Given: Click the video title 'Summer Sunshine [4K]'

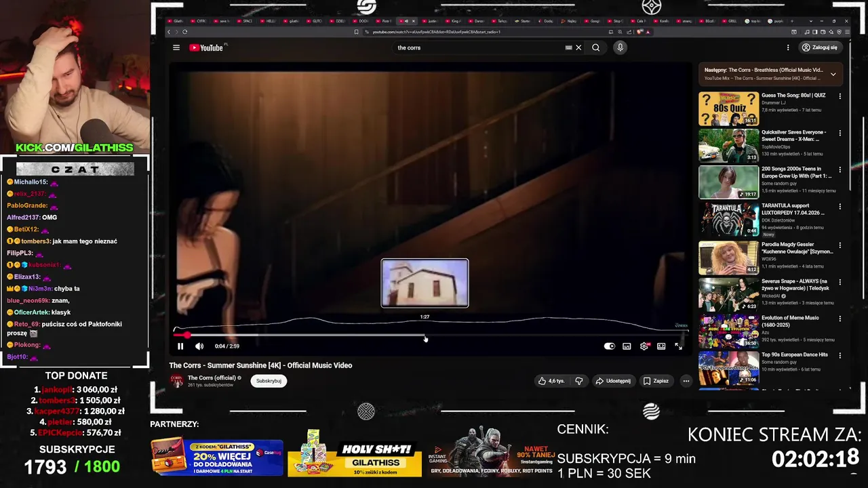Looking at the screenshot, I should pyautogui.click(x=260, y=365).
